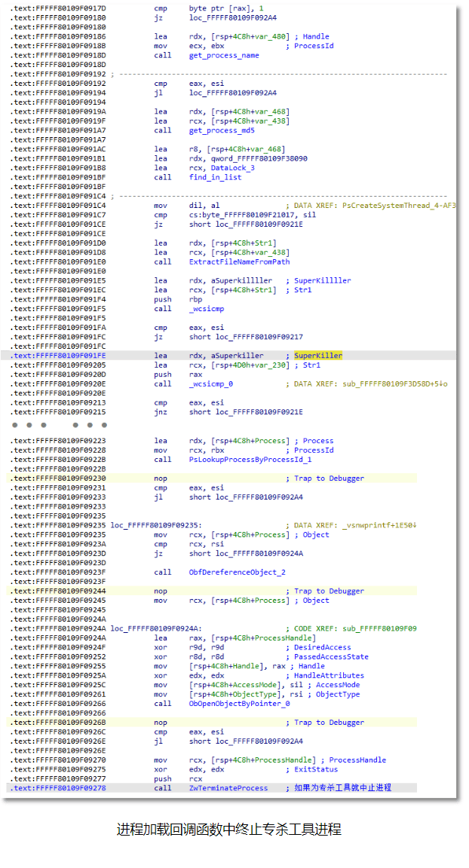Select qword_FFFFF80109F38090 data reference
This screenshot has width=469, height=868.
(259, 159)
